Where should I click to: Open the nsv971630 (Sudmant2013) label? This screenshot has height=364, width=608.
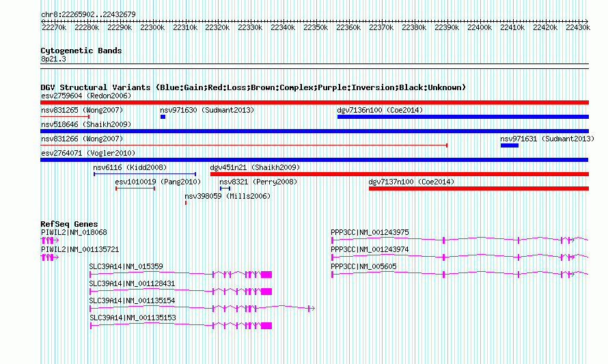click(x=207, y=110)
